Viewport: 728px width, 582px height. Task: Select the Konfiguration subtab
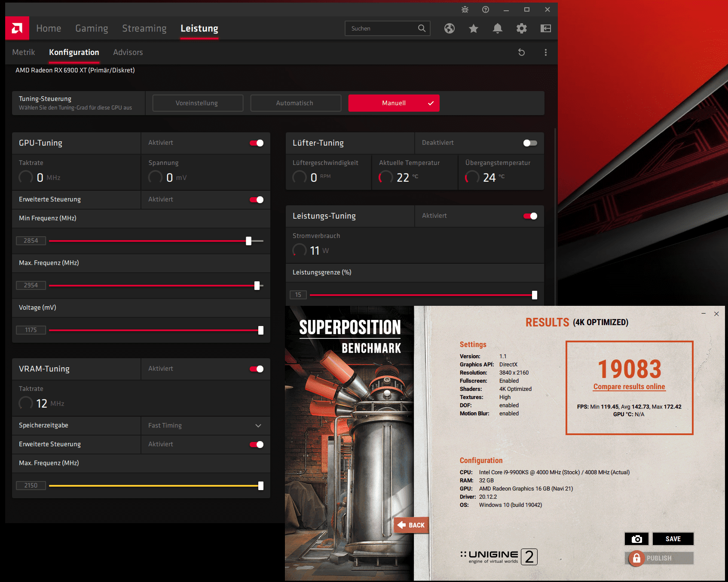(74, 52)
